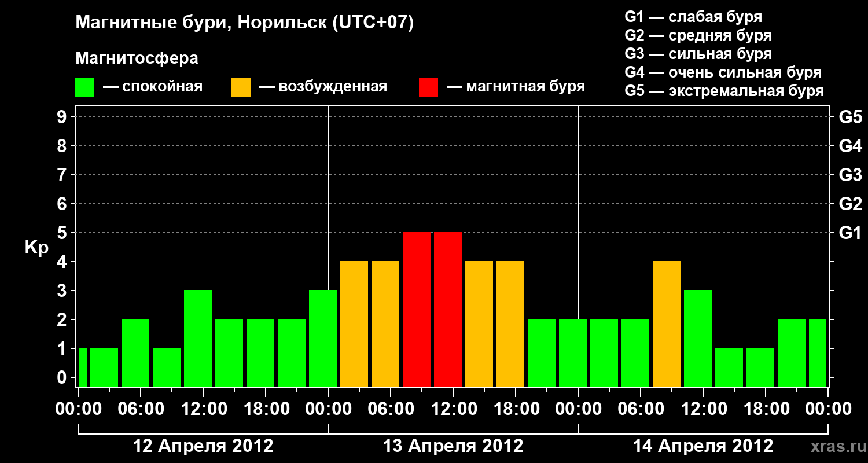The width and height of the screenshot is (868, 463).
Task: Click the 'G1' storm-scale axis label by Kp 5
Action: [x=850, y=233]
